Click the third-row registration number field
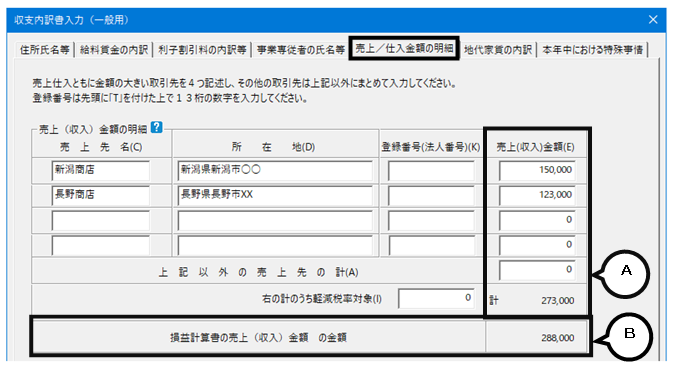This screenshot has width=680, height=371. (x=432, y=220)
